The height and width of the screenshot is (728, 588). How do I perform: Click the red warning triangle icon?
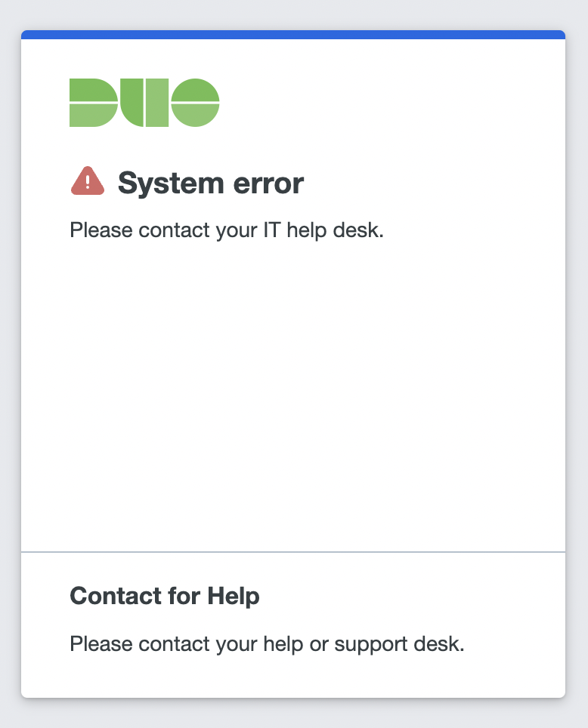point(88,180)
